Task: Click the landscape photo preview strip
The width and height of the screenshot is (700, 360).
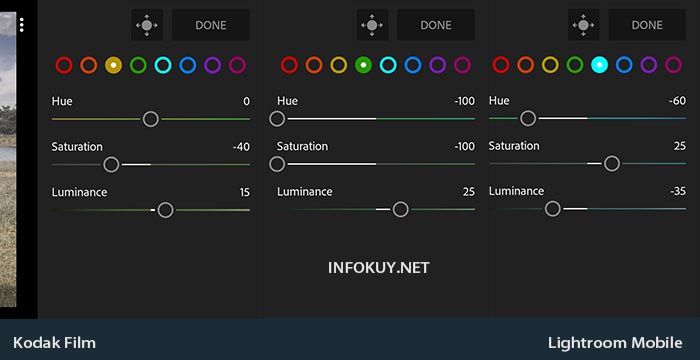Action: pyautogui.click(x=8, y=159)
